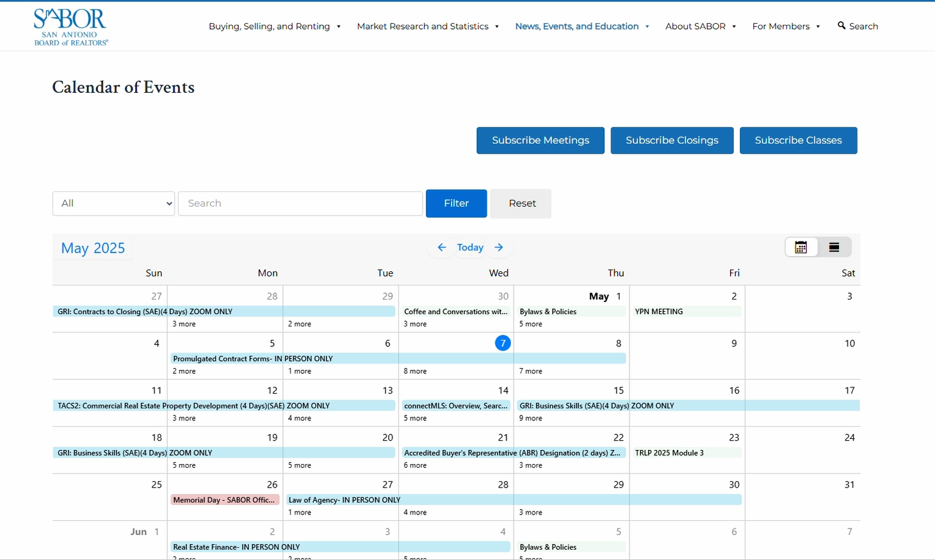Click the Subscribe Meetings button

(x=540, y=141)
